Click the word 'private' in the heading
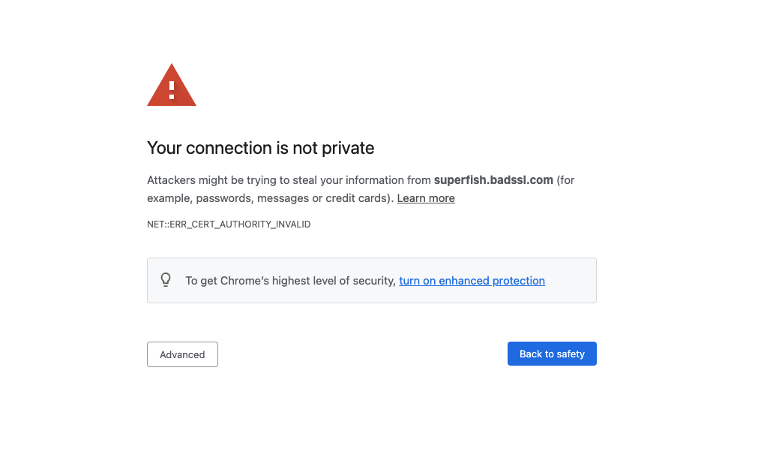This screenshot has height=461, width=776. (x=348, y=148)
